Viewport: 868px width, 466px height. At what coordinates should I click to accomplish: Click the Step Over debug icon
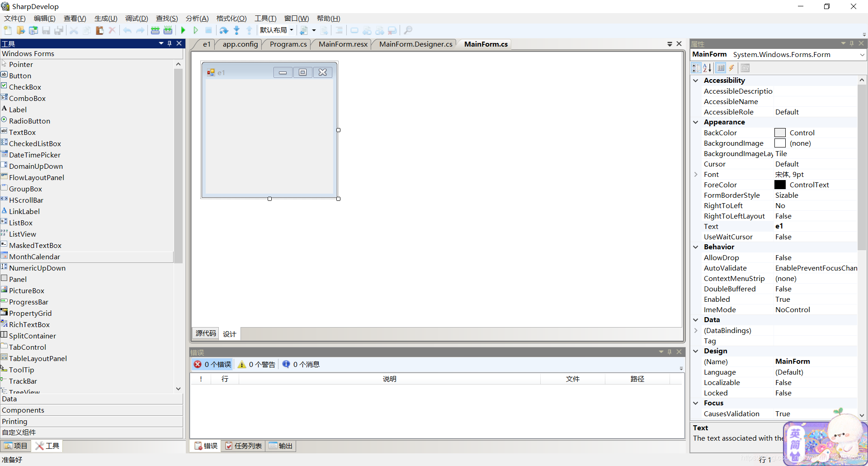(x=224, y=30)
